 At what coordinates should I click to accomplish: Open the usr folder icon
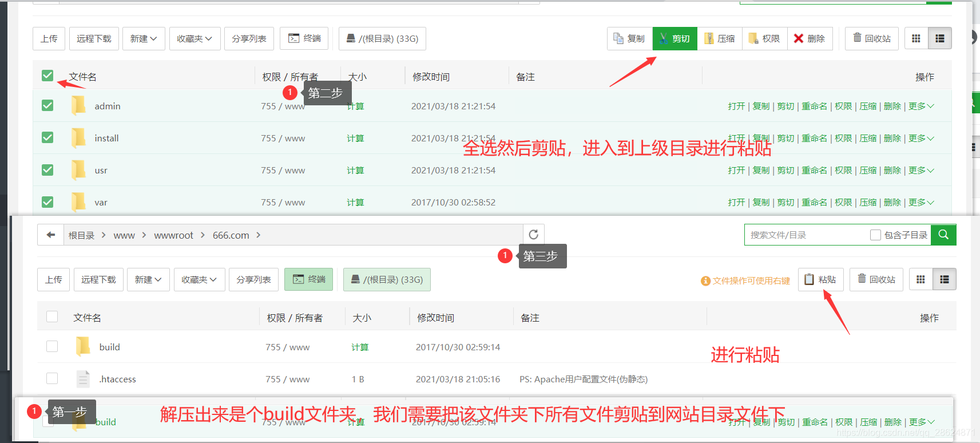78,170
